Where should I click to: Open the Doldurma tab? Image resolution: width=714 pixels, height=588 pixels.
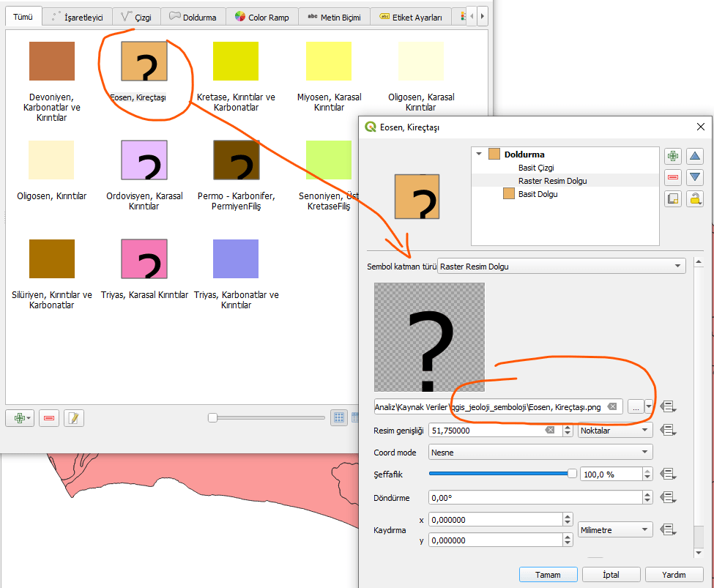(193, 17)
